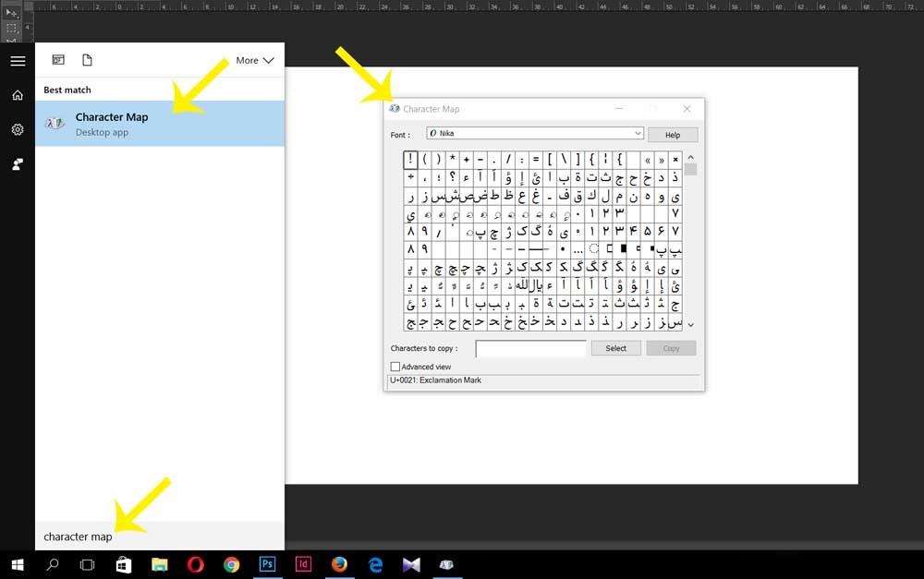The height and width of the screenshot is (579, 924).
Task: Click the scroll down arrow of character grid
Action: pyautogui.click(x=690, y=325)
